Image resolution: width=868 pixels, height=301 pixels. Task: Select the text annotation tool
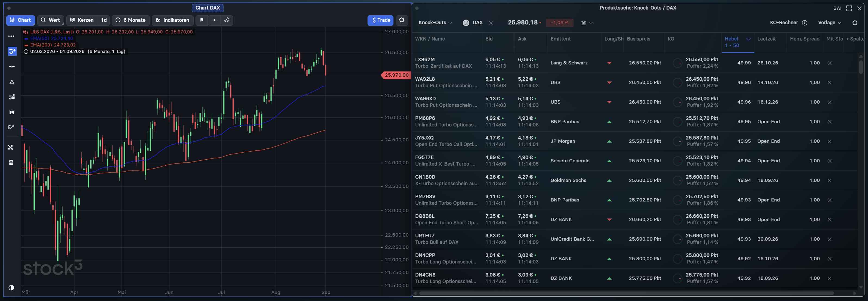click(x=12, y=112)
